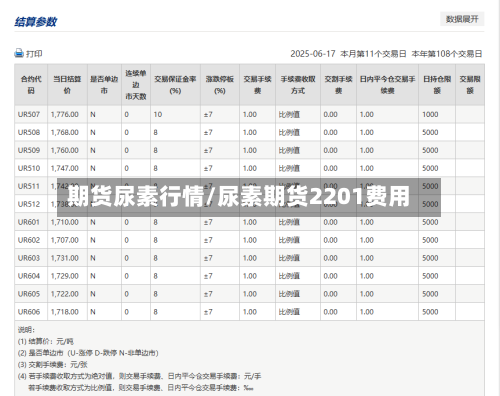Click the ±7 value in UR509 row
This screenshot has width=500, height=396.
point(208,150)
